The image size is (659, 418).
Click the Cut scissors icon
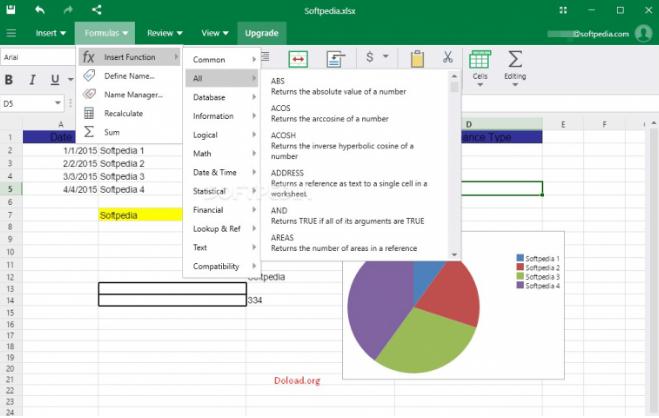coord(448,57)
